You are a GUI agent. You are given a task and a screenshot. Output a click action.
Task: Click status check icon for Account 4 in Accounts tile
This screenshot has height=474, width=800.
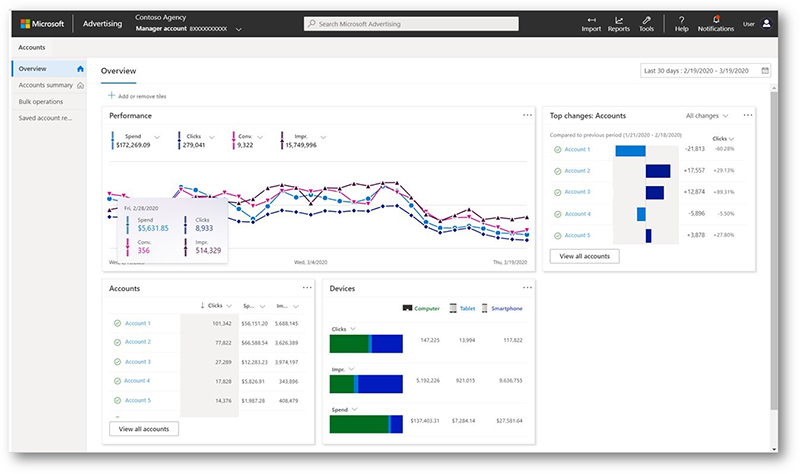click(x=117, y=381)
